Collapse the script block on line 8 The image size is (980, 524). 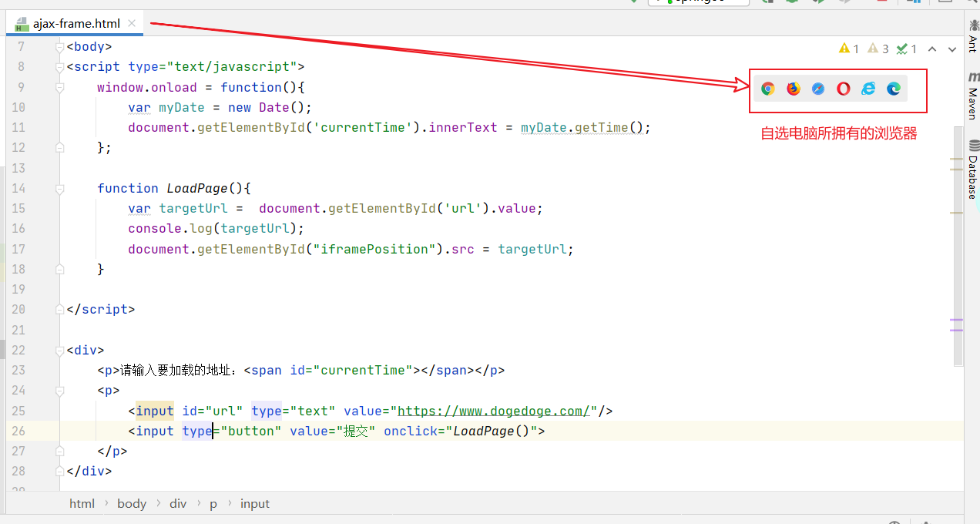60,67
